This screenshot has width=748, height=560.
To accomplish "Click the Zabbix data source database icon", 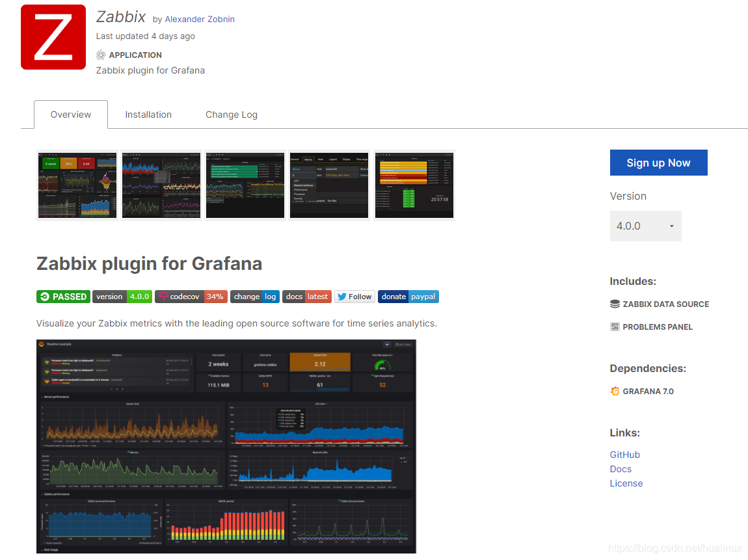I will pos(615,304).
